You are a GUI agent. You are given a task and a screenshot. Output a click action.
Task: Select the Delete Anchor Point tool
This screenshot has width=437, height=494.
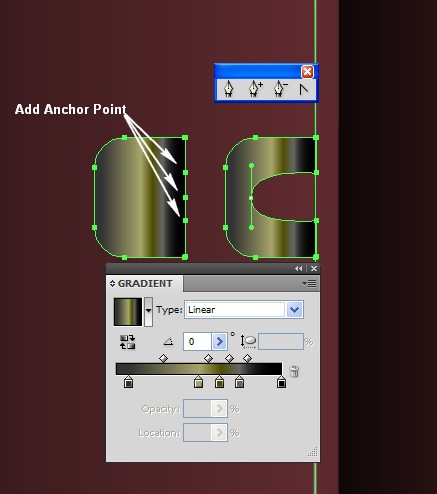point(280,89)
